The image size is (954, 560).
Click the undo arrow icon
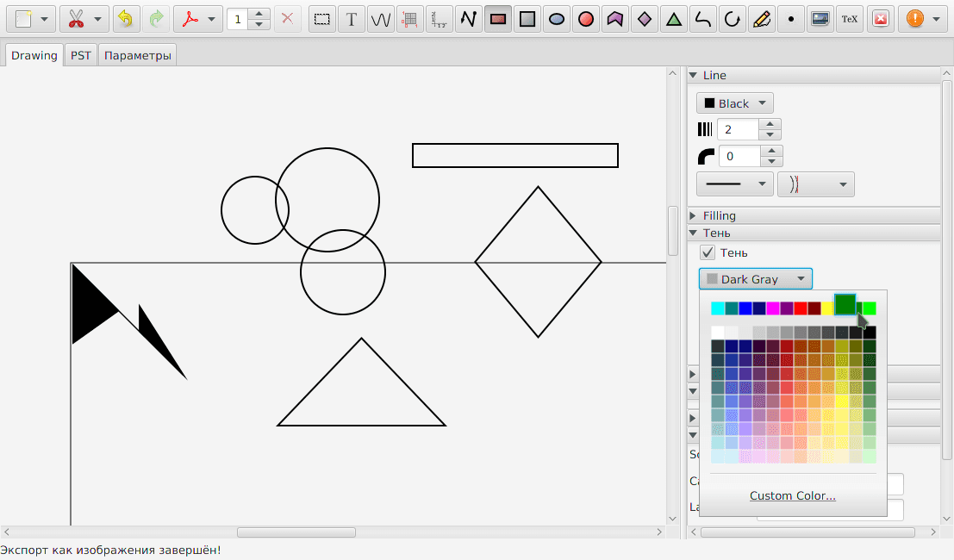(x=126, y=20)
